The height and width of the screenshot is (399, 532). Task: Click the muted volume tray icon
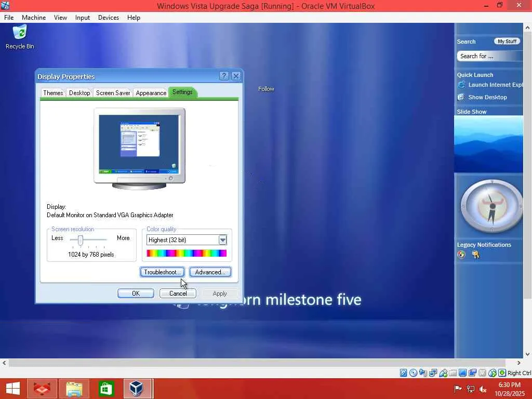point(483,389)
